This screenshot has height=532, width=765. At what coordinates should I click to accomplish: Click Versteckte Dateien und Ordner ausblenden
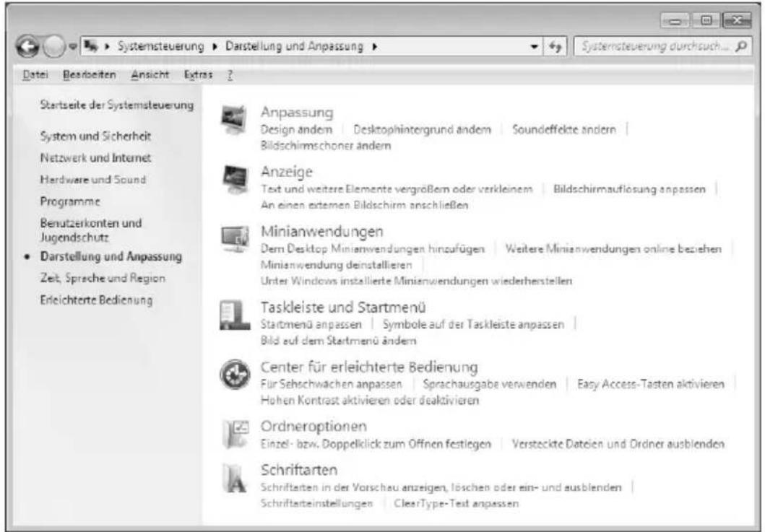[x=618, y=444]
